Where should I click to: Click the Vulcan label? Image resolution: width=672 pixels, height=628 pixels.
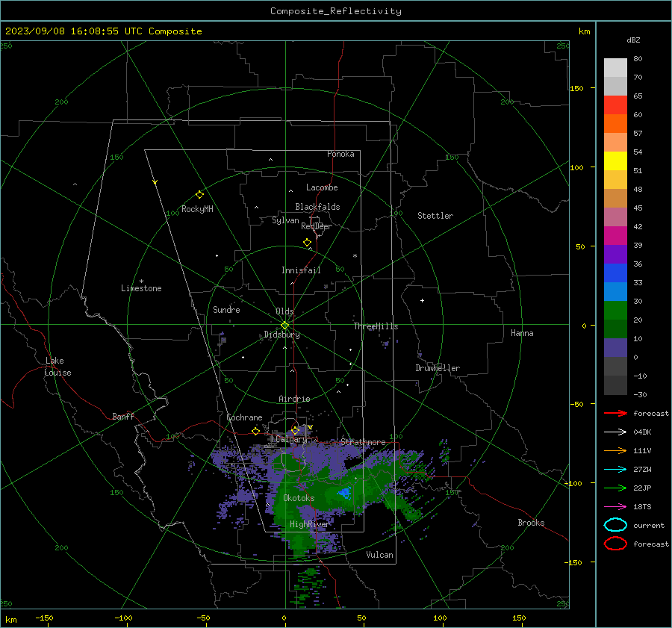click(379, 555)
